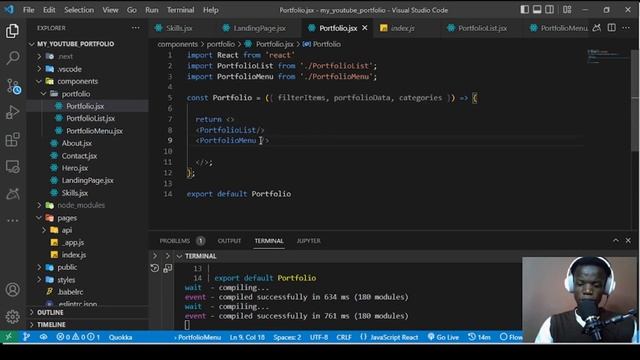640x360 pixels.
Task: Open the Manage gear settings icon
Action: click(12, 316)
